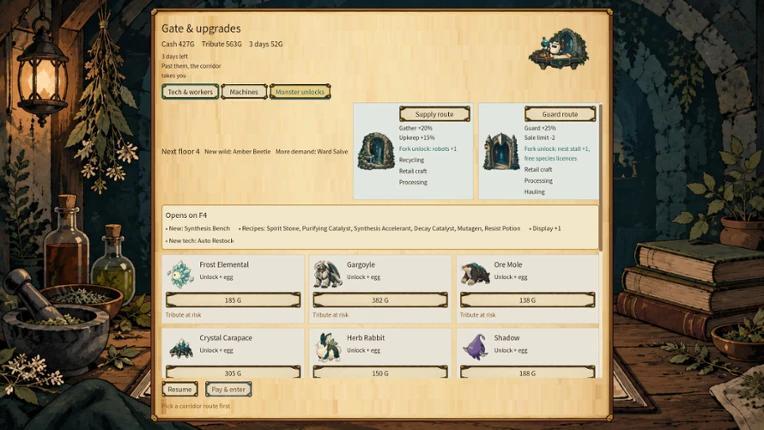
Task: Click the 'Guard +25%' stat
Action: coord(540,128)
